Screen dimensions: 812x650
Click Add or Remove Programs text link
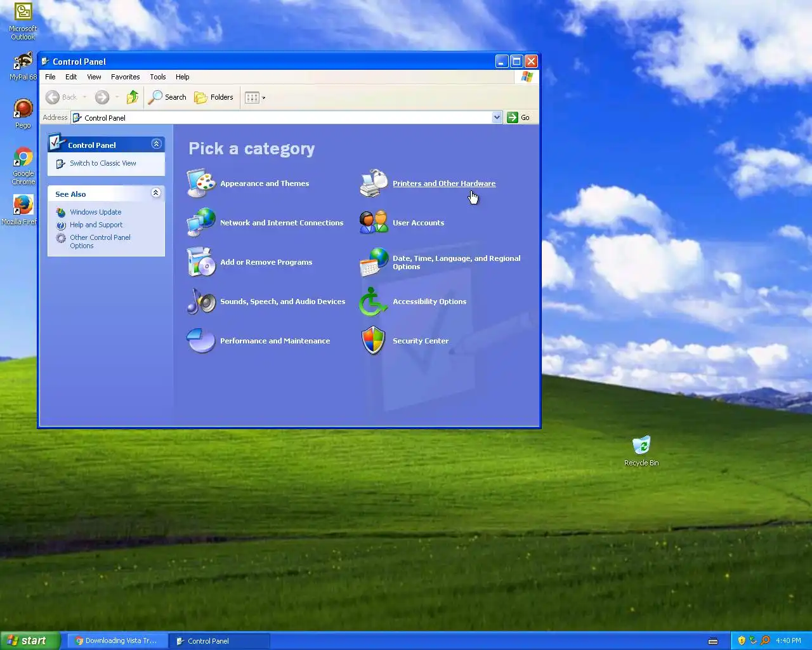coord(266,262)
